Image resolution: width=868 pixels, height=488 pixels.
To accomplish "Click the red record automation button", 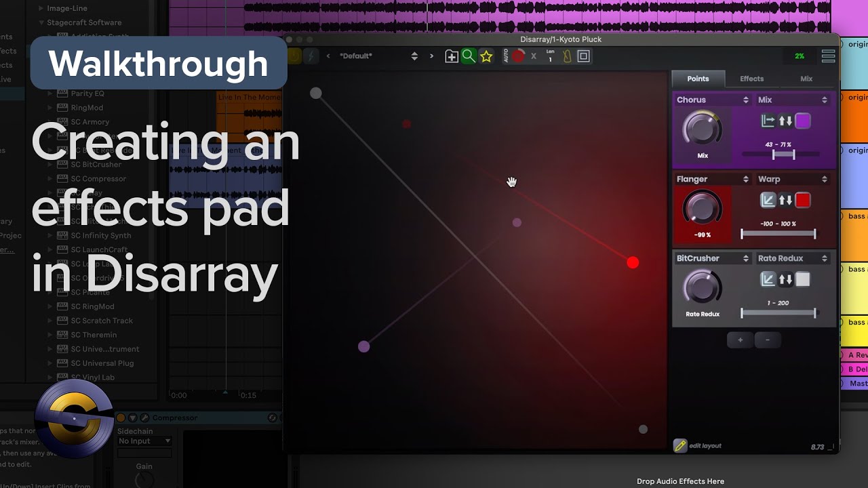I will (519, 56).
